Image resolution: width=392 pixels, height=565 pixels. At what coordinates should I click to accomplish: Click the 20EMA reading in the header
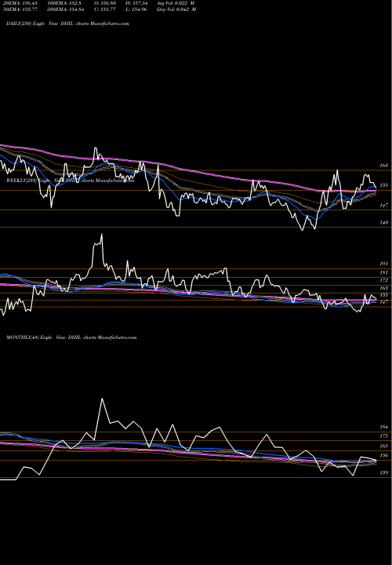[20, 3]
